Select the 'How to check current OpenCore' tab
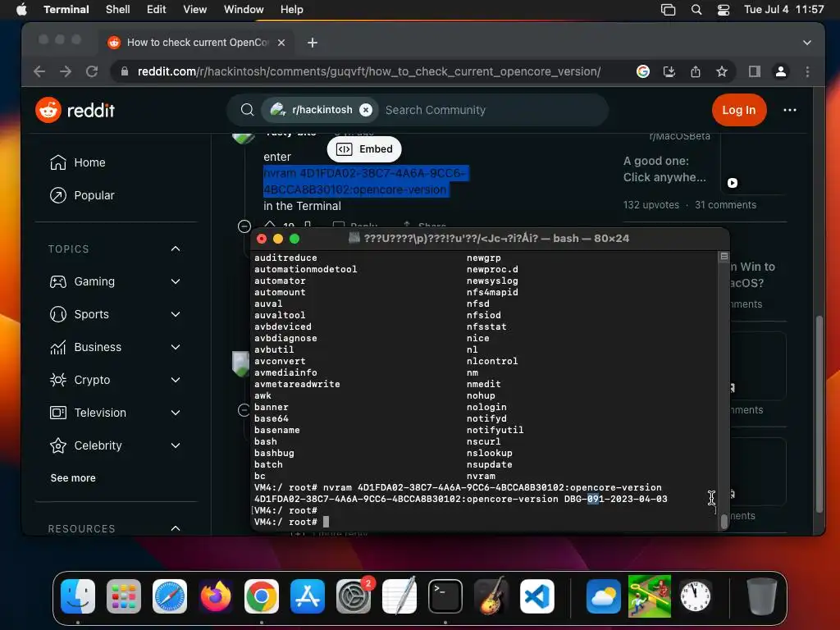Viewport: 840px width, 630px height. click(x=197, y=43)
